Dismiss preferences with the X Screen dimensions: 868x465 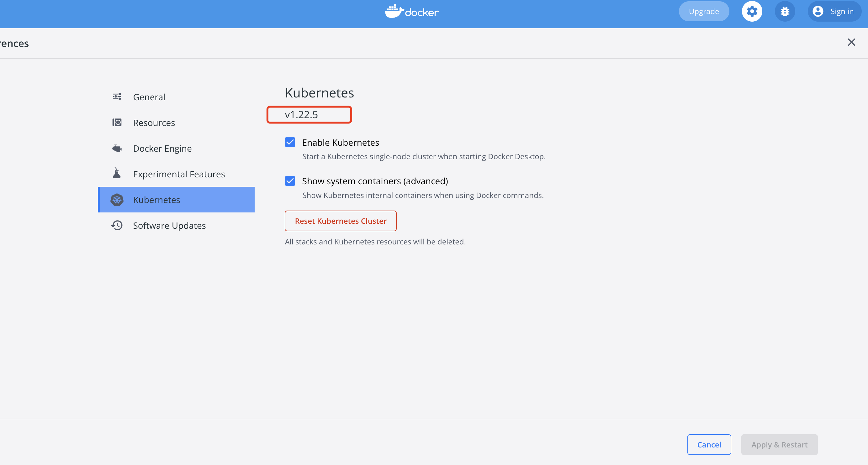click(851, 42)
